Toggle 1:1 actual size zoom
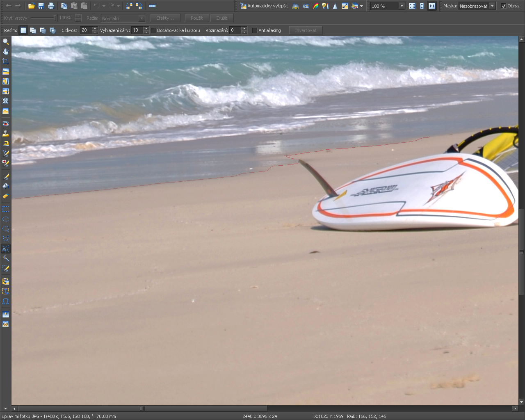The height and width of the screenshot is (420, 525). coord(431,6)
